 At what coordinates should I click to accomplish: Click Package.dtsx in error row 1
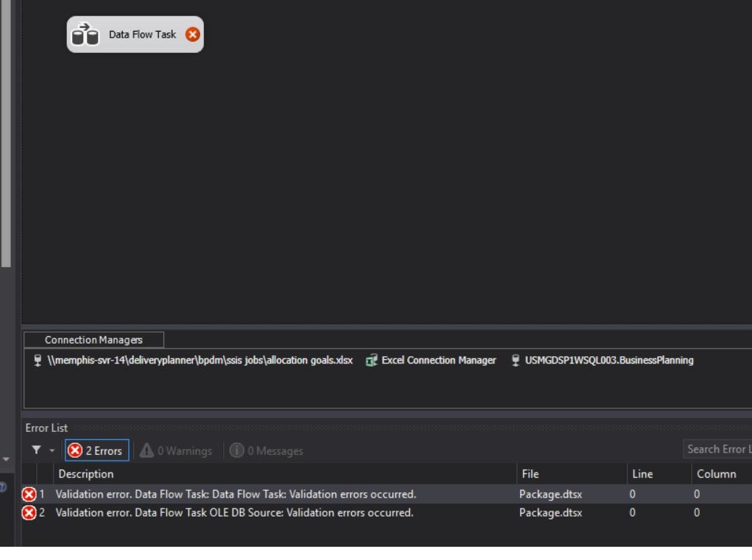[550, 494]
